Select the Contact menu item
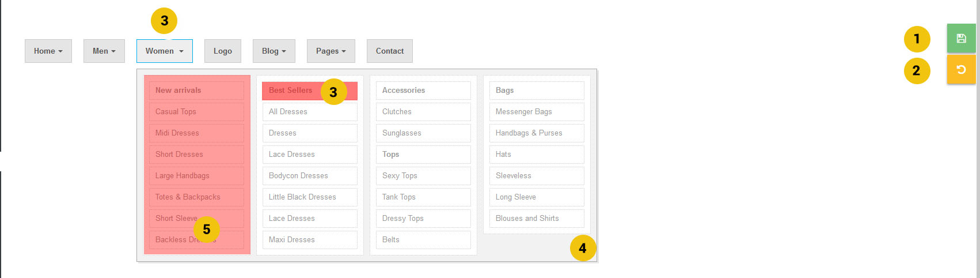This screenshot has height=278, width=980. click(390, 51)
